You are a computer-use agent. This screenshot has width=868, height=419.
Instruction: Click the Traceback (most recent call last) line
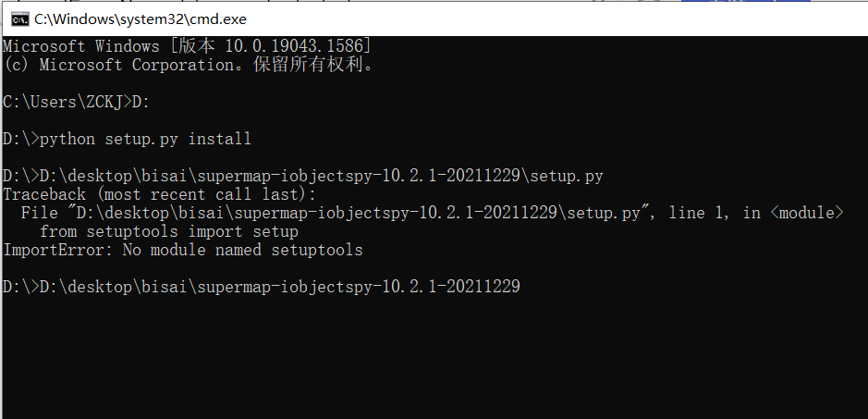pyautogui.click(x=159, y=194)
